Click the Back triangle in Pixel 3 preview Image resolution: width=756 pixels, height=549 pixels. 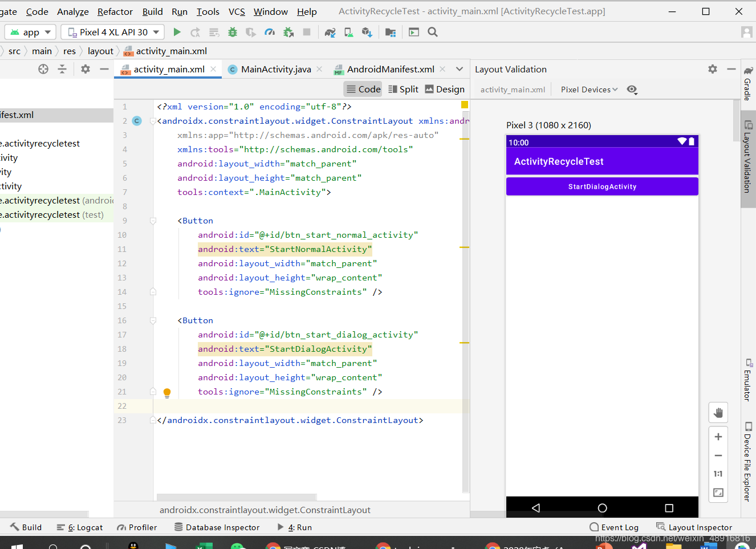535,508
